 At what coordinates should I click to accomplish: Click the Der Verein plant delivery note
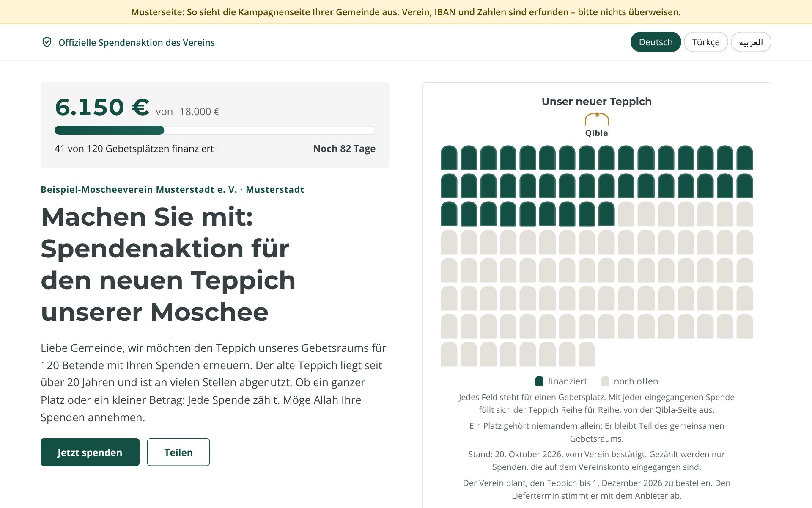click(596, 489)
